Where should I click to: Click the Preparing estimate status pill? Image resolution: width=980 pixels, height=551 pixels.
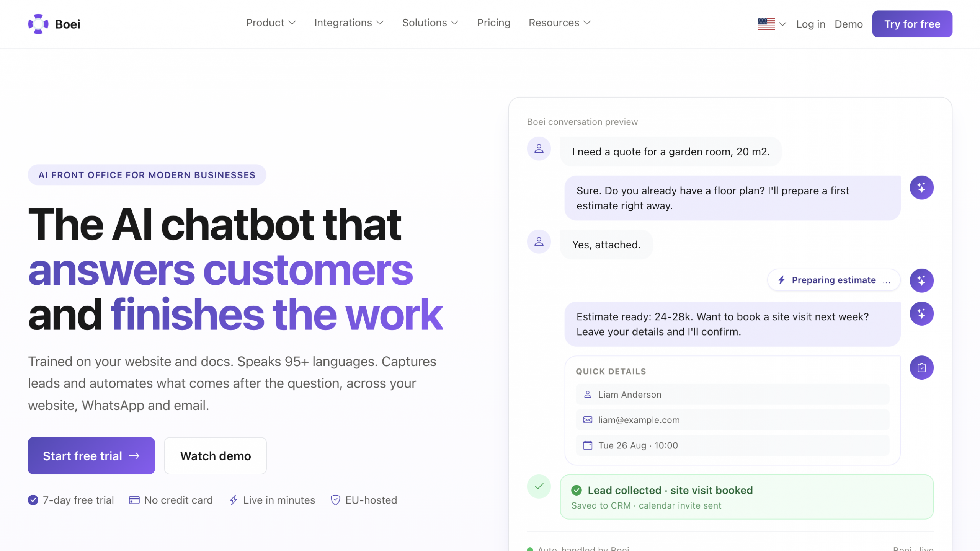[x=834, y=280]
